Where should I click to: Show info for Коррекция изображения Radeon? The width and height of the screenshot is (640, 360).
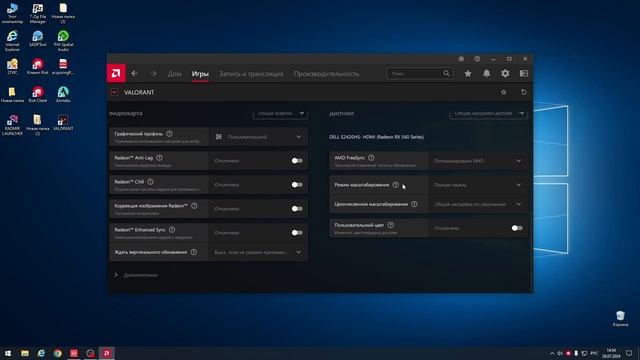pyautogui.click(x=194, y=206)
